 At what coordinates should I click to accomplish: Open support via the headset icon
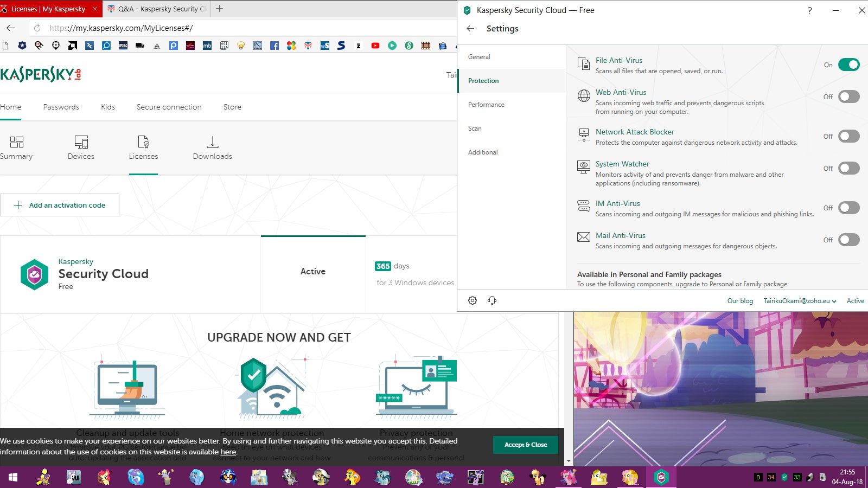[492, 300]
